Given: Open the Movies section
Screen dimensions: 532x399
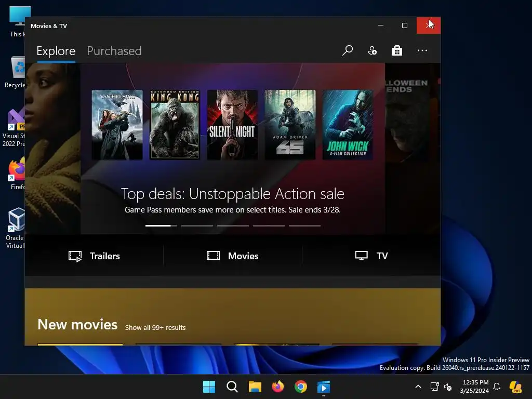Looking at the screenshot, I should pos(232,256).
